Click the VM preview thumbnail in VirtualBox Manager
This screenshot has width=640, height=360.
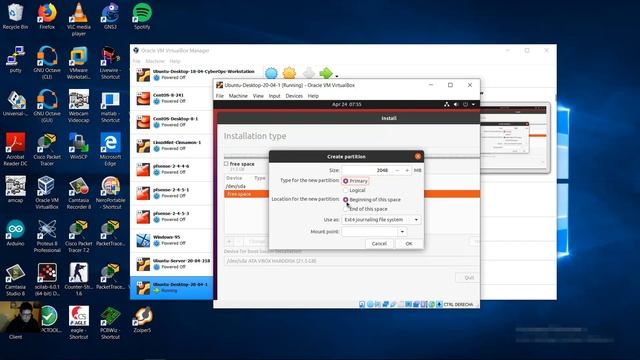click(x=515, y=138)
